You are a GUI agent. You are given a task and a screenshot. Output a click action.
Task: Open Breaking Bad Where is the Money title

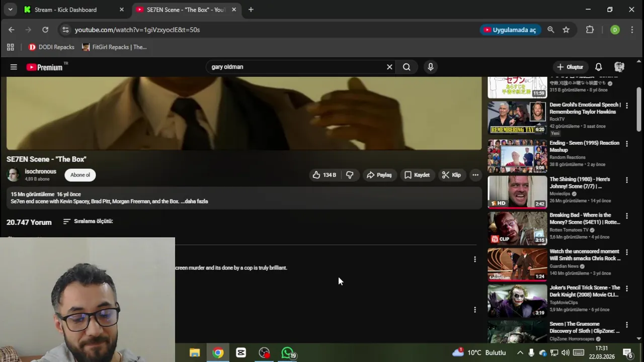pos(585,219)
